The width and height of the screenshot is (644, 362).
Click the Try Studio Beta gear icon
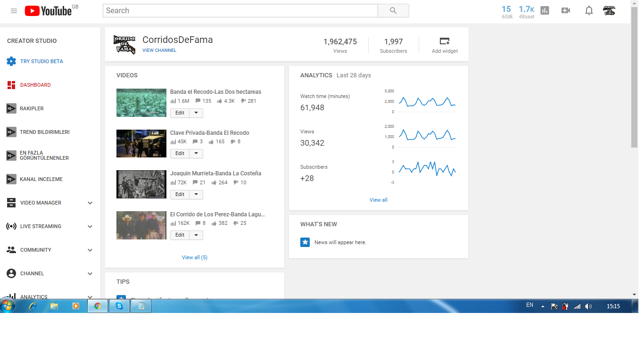click(11, 61)
